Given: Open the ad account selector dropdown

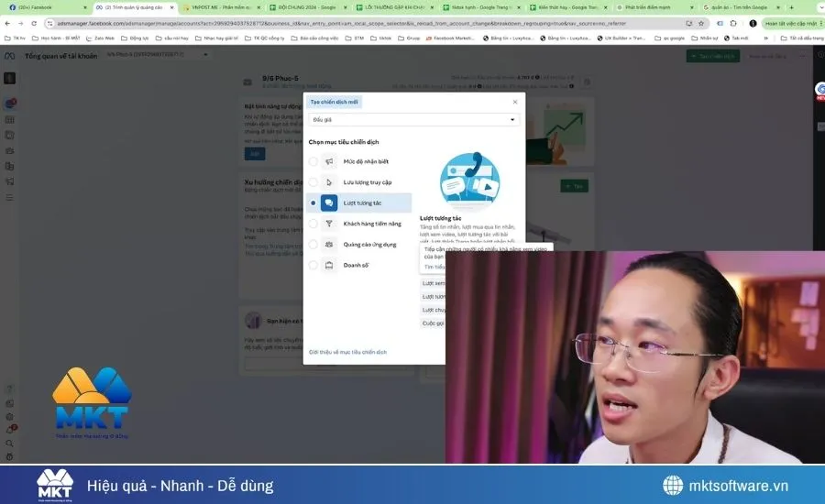Looking at the screenshot, I should 158,55.
